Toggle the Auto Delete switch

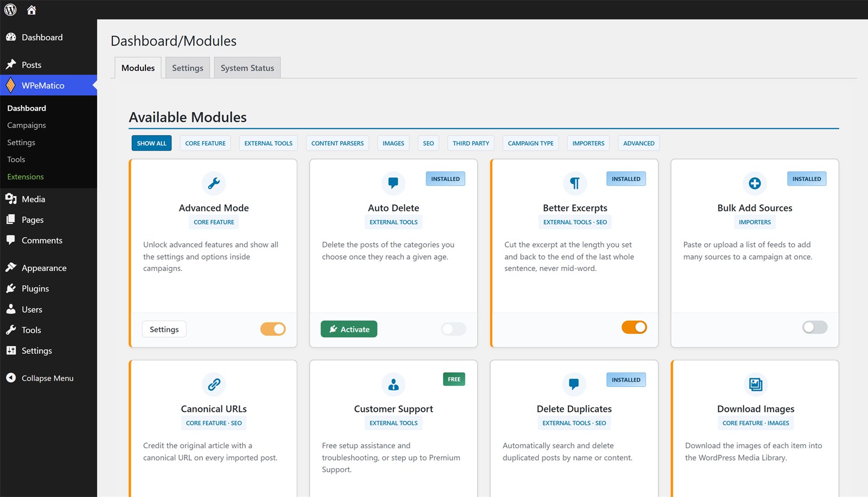[x=454, y=329]
